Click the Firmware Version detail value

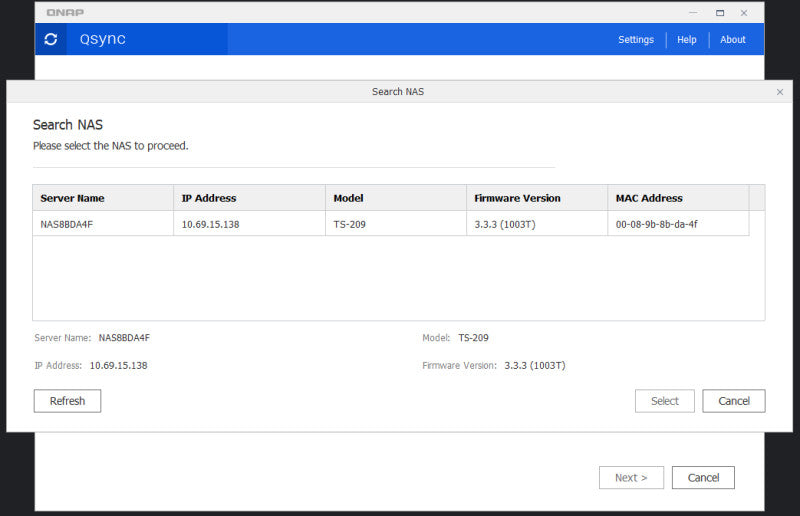[x=535, y=365]
